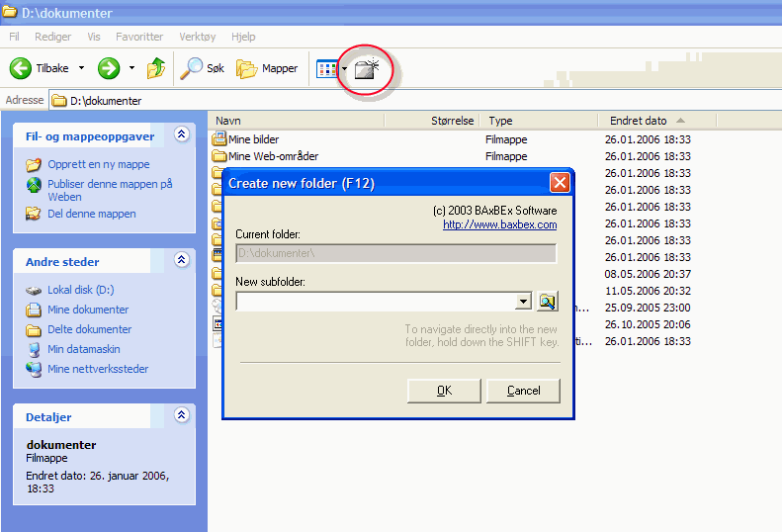Click Opprett en ny mappe link
Image resolution: width=782 pixels, height=532 pixels.
click(99, 164)
